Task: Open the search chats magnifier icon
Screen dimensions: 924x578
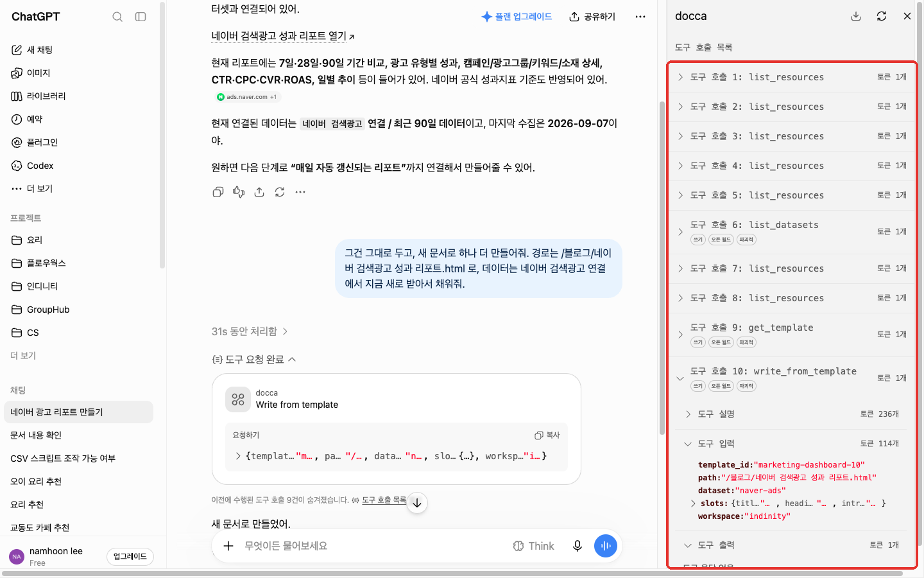Action: (x=117, y=17)
